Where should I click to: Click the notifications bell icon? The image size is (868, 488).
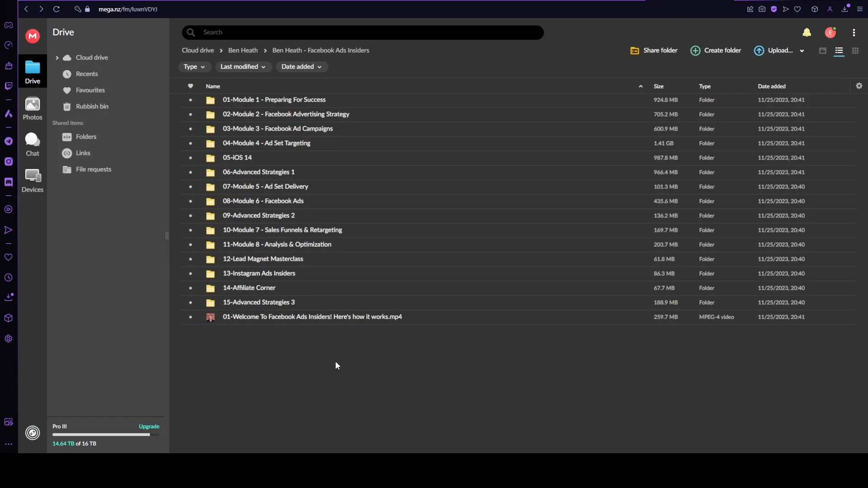click(807, 33)
